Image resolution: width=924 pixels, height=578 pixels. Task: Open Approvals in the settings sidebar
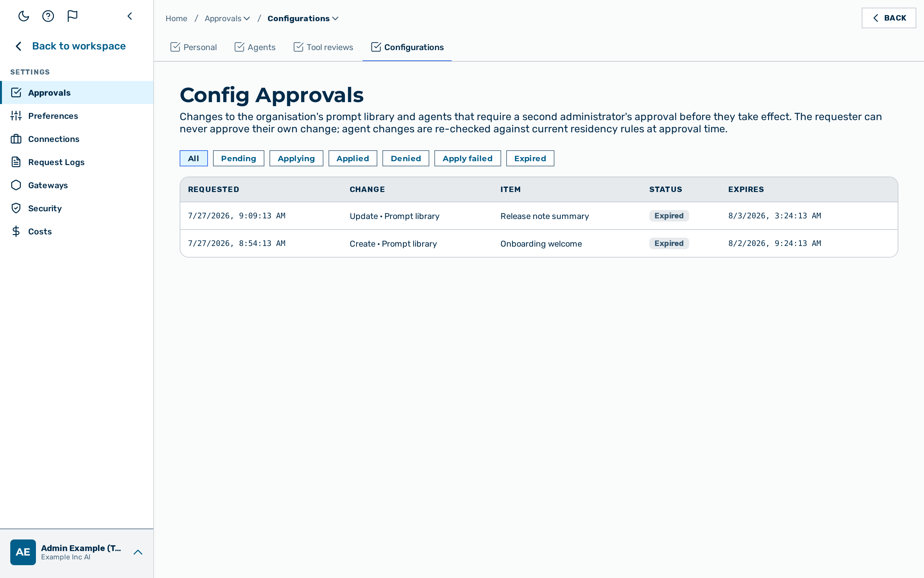point(77,92)
